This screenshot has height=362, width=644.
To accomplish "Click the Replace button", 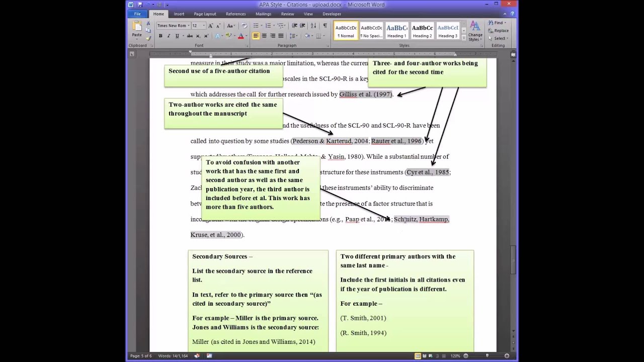I will (498, 31).
